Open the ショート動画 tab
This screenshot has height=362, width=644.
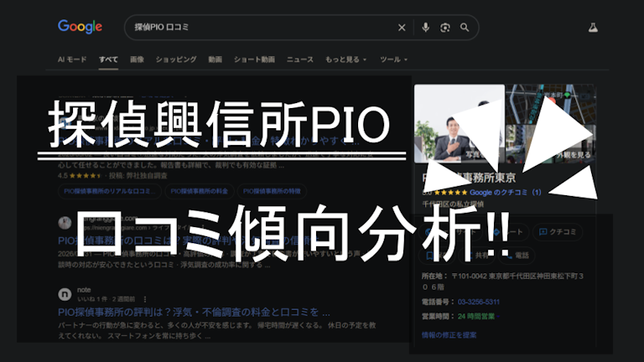point(254,59)
